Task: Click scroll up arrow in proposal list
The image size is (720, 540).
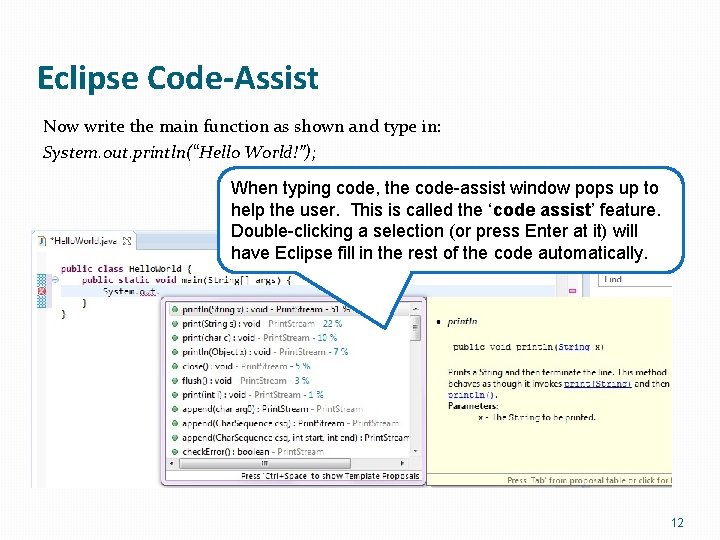Action: tap(415, 309)
